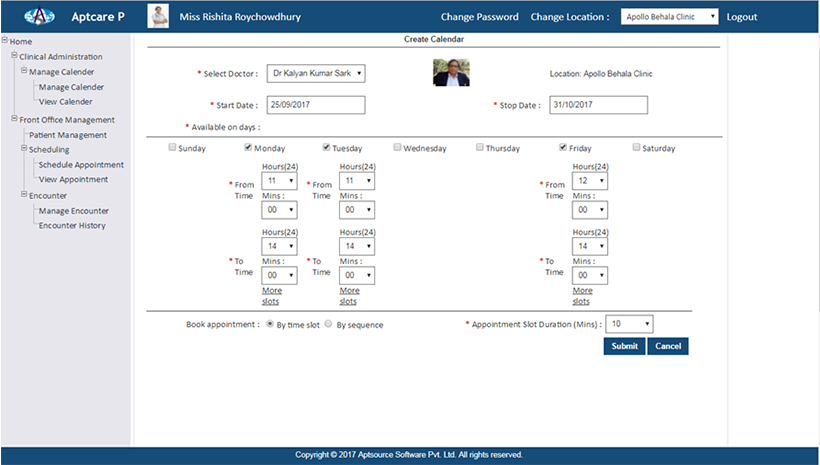Tick the Sunday checkbox
820x465 pixels.
[172, 148]
